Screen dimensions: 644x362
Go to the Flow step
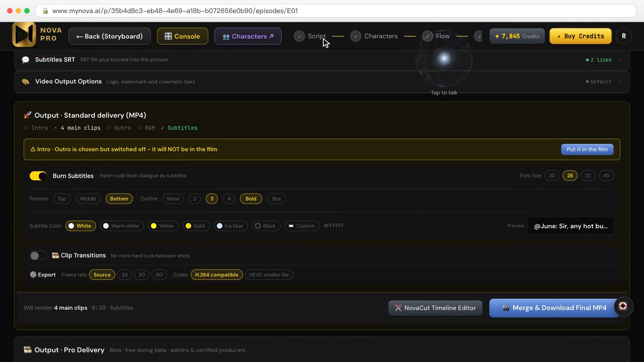click(443, 36)
